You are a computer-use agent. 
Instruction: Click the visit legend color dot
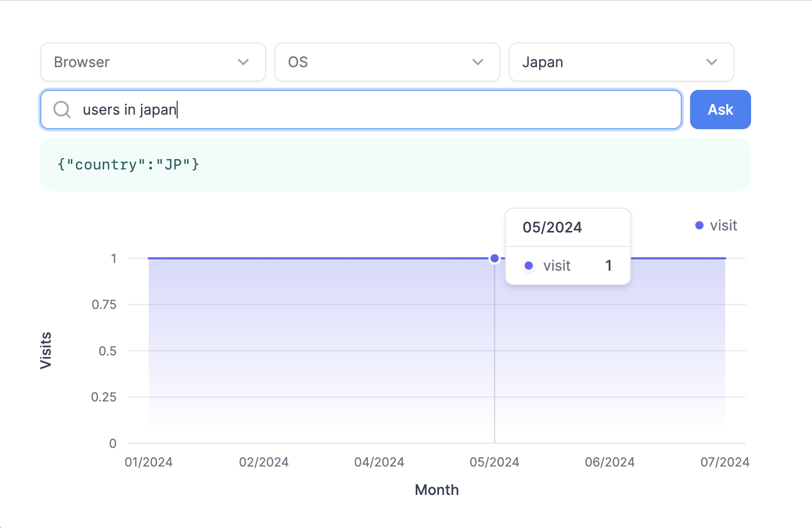point(699,225)
